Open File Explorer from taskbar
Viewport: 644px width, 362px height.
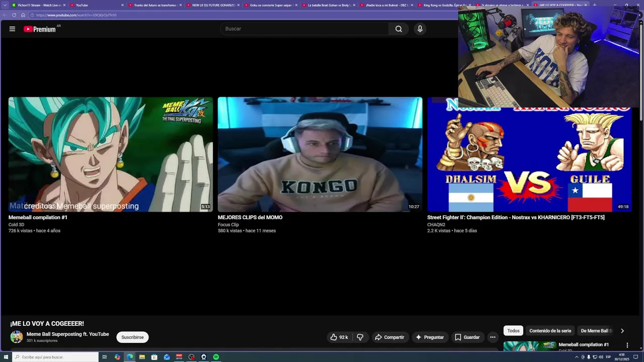[142, 357]
